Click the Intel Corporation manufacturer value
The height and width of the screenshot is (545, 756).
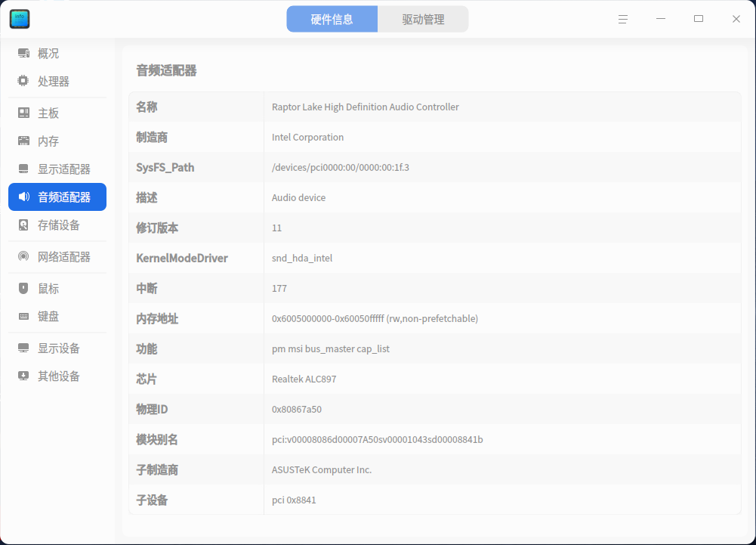(307, 138)
